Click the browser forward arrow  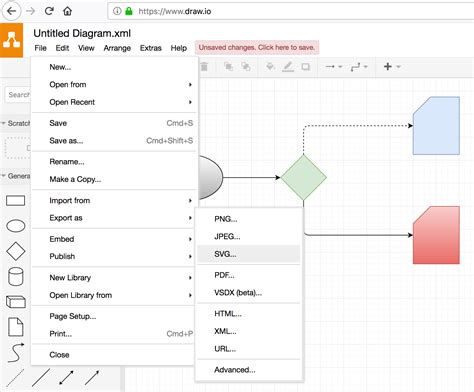(x=31, y=11)
